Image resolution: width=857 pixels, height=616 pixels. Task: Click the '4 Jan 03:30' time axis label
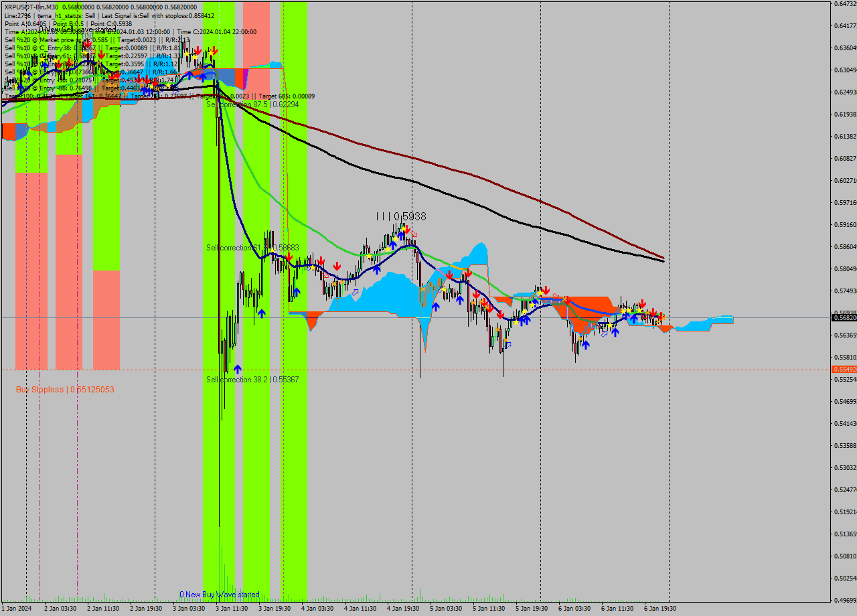(x=317, y=609)
